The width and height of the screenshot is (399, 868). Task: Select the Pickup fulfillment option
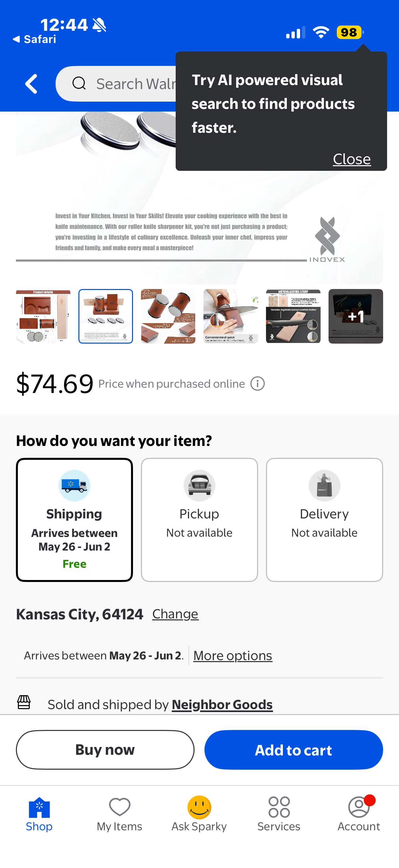tap(199, 520)
